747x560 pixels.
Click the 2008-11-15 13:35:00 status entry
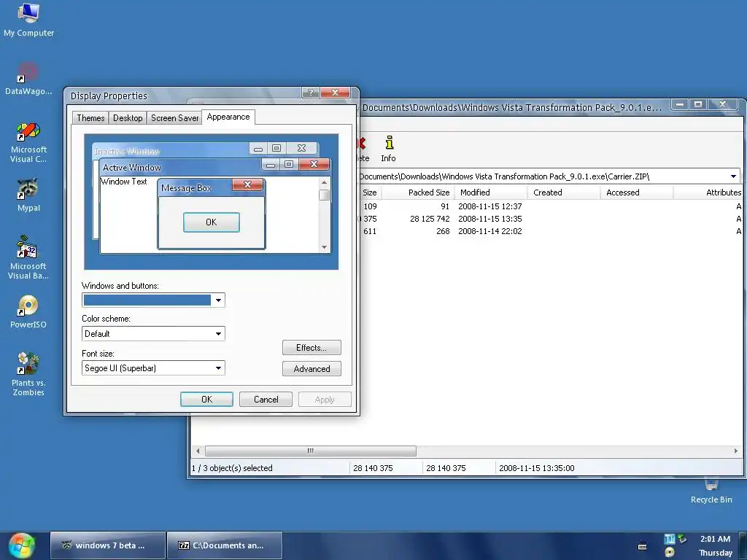point(536,468)
